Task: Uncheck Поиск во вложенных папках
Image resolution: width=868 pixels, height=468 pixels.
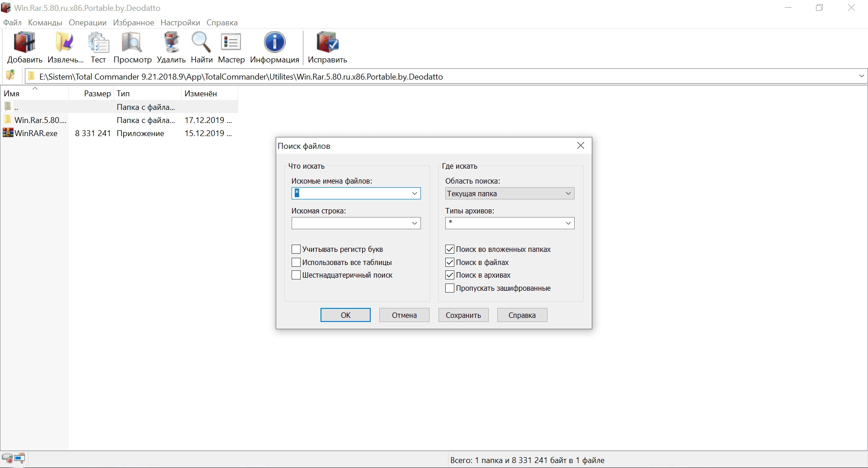Action: tap(450, 249)
